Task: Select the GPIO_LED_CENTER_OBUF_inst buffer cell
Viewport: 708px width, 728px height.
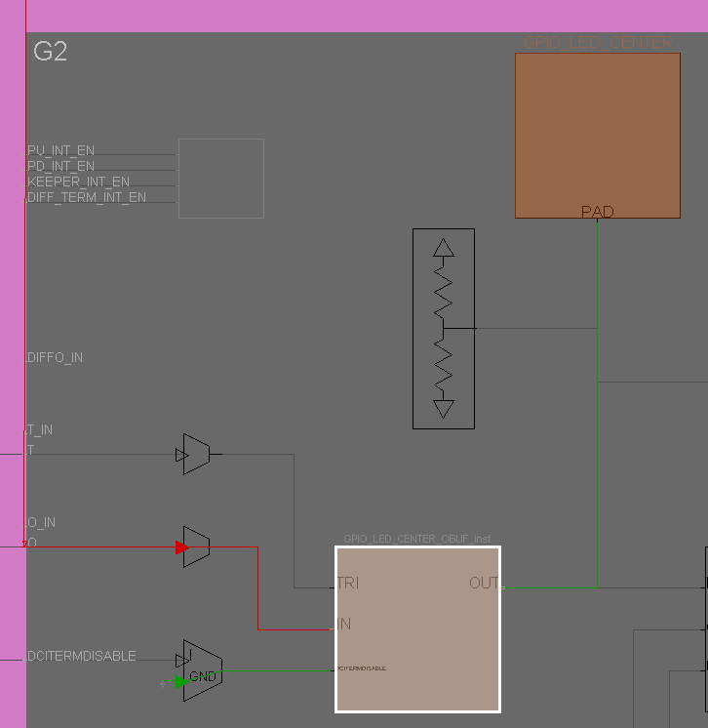Action: pos(417,629)
